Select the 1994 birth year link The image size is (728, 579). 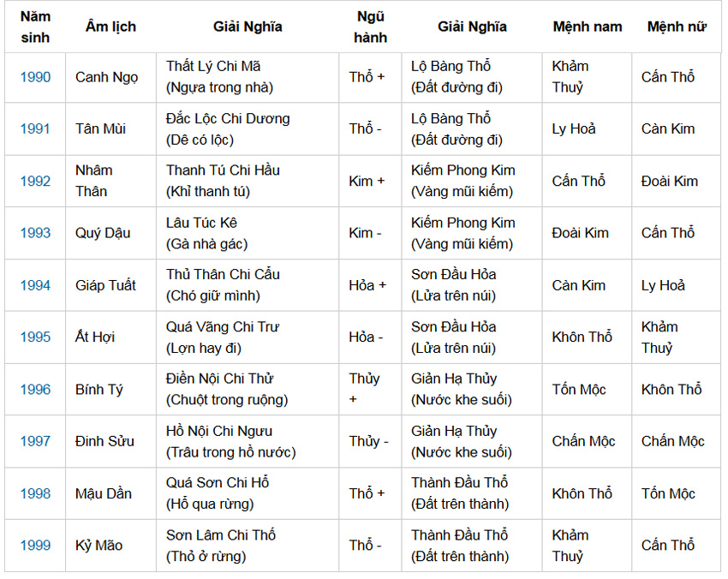(x=35, y=285)
